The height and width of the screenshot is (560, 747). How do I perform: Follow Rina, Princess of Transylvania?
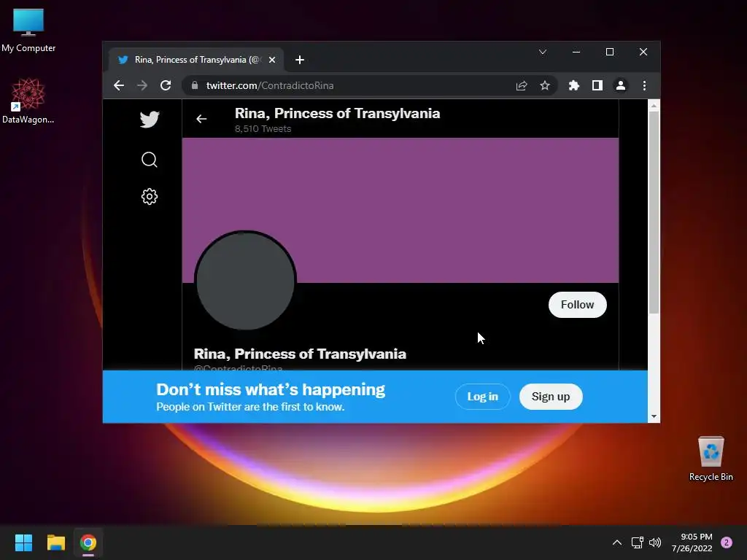click(578, 305)
